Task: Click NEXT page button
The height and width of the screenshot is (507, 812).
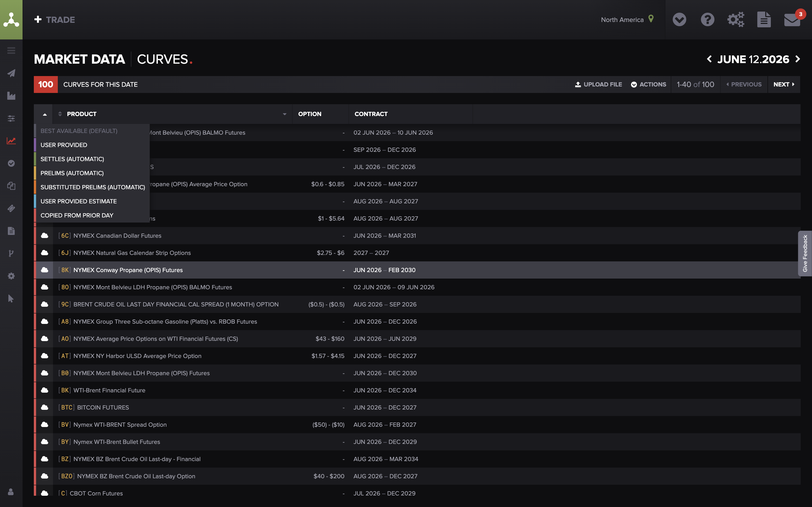Action: click(784, 84)
